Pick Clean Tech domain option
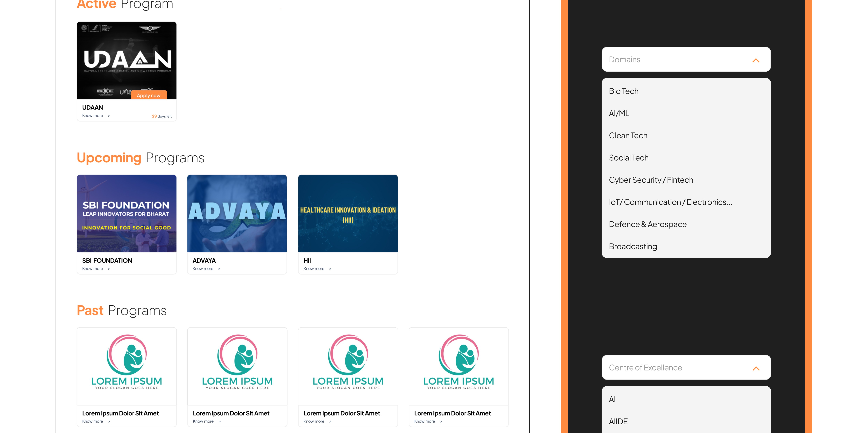Image resolution: width=868 pixels, height=433 pixels. tap(628, 136)
